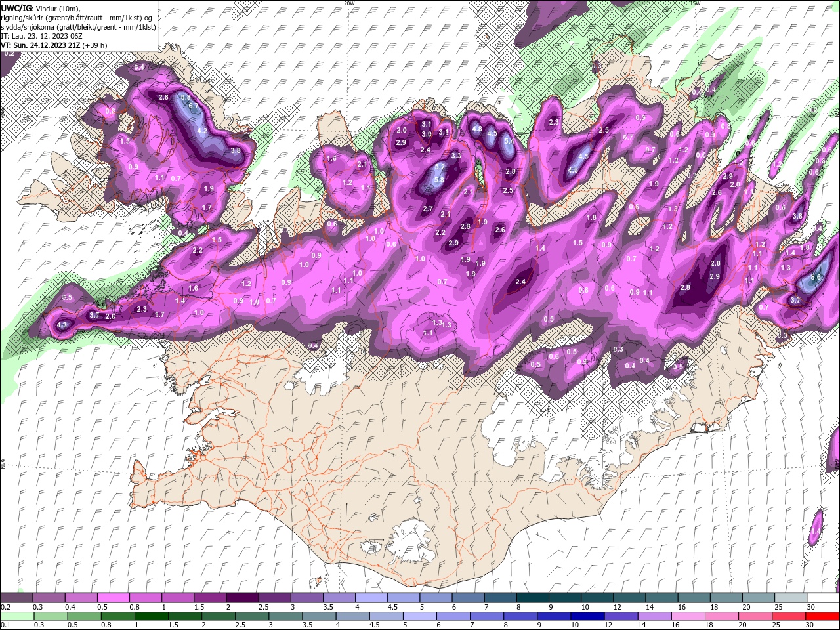The width and height of the screenshot is (840, 630).
Task: Click the light pink rain swatch between 16 and 18
Action: pyautogui.click(x=687, y=616)
